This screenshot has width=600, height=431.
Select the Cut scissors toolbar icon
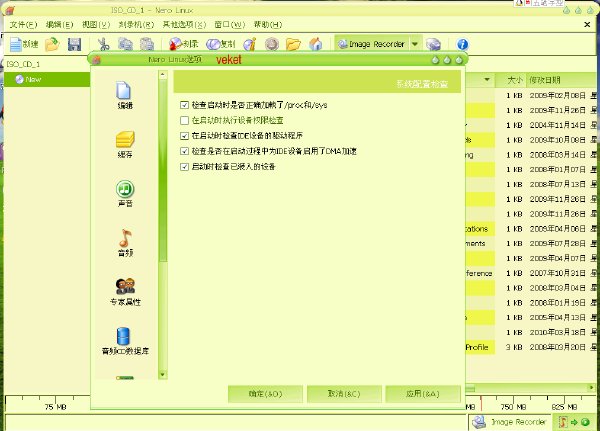pyautogui.click(x=103, y=44)
